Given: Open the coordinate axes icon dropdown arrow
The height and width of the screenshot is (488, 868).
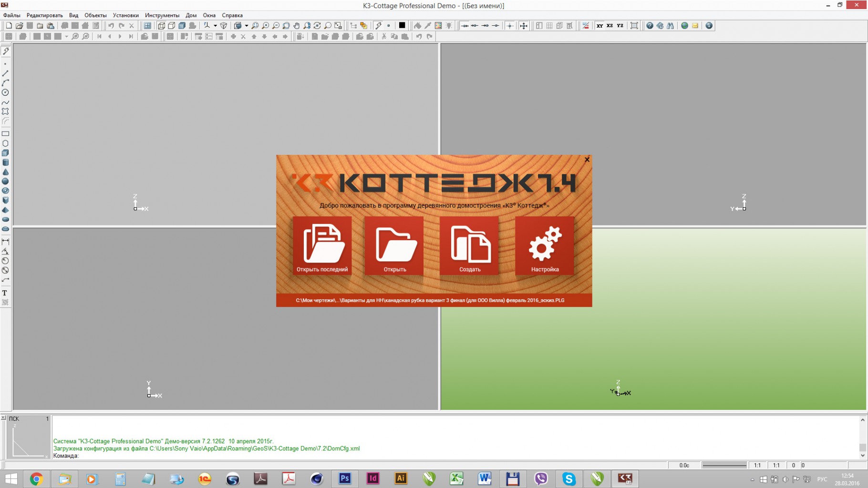Looking at the screenshot, I should point(215,26).
